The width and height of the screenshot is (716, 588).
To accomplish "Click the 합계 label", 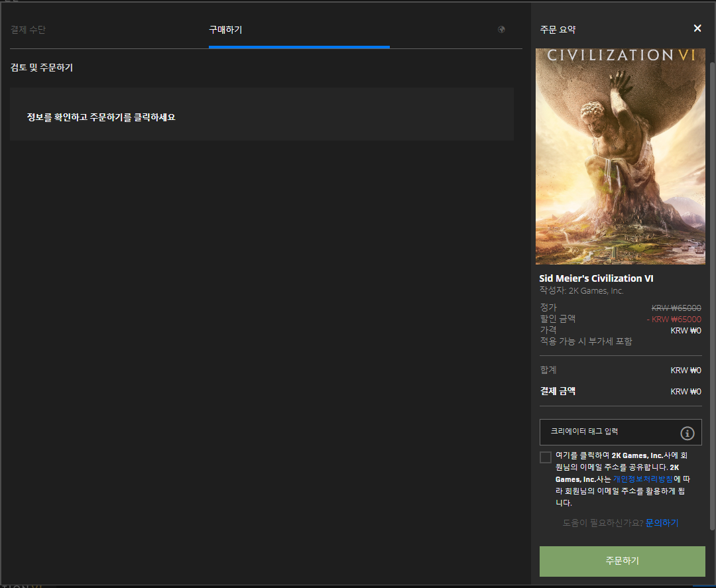I will [548, 370].
